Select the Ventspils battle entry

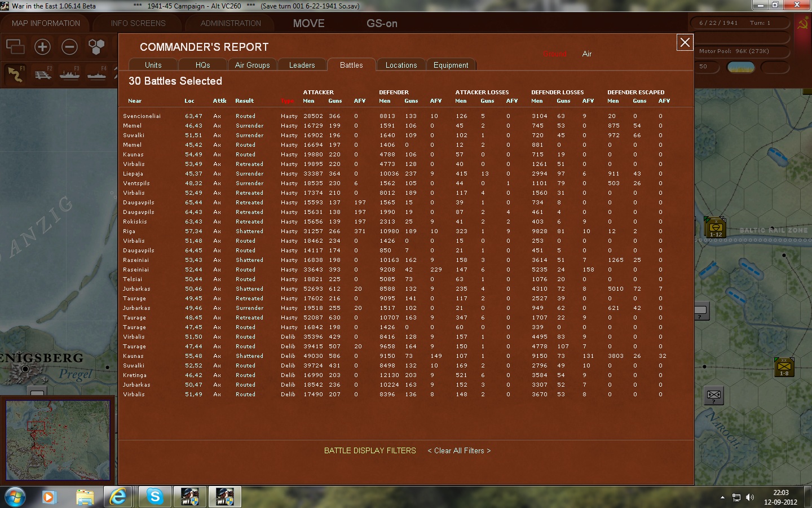coord(136,183)
